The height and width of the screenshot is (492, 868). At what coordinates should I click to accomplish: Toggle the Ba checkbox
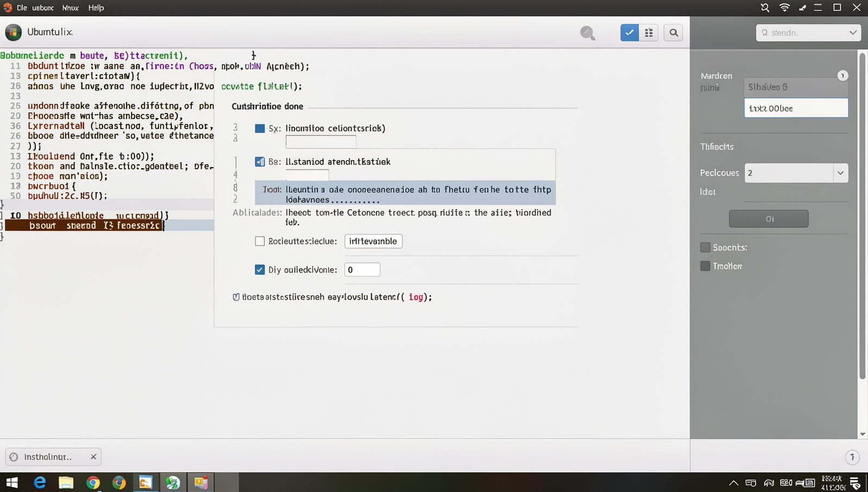point(260,162)
